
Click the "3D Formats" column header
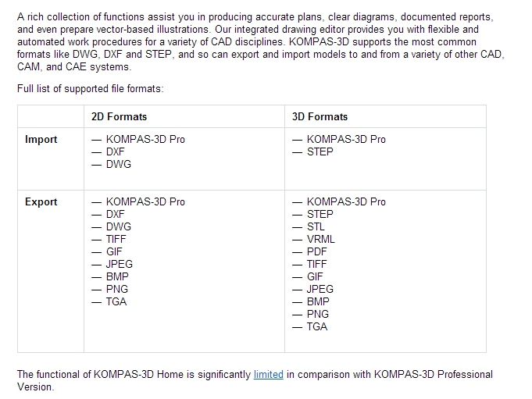(x=320, y=116)
